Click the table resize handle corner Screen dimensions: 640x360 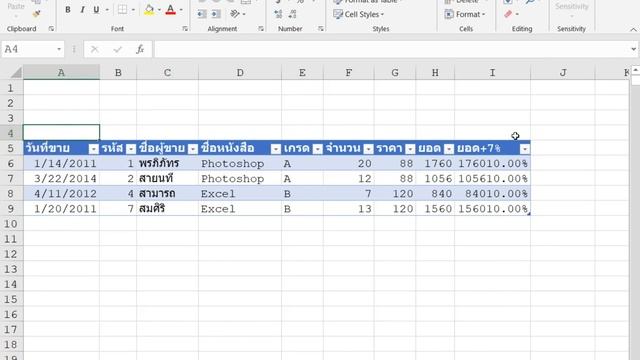[x=529, y=213]
